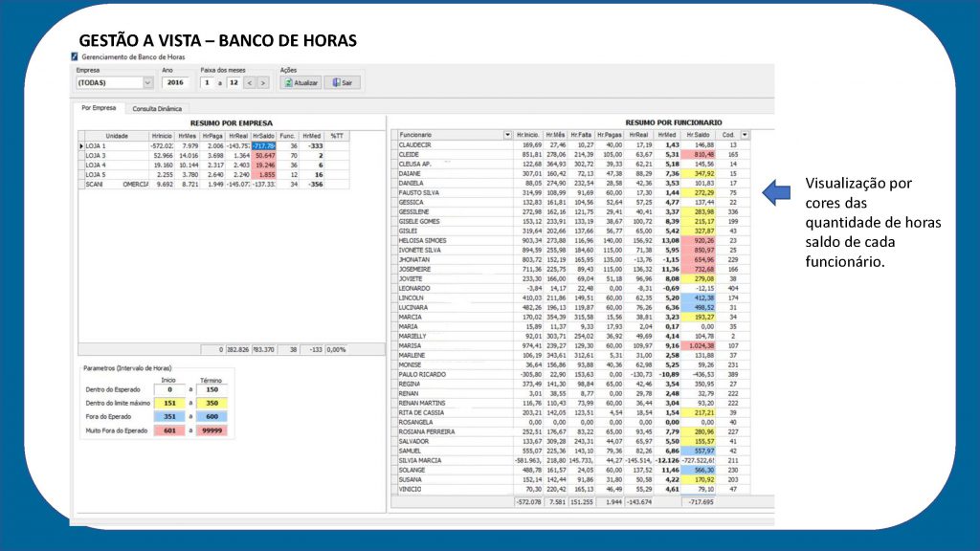The image size is (980, 551).
Task: Click the Gerenciamento de Banco de Horas window icon
Action: tap(75, 56)
